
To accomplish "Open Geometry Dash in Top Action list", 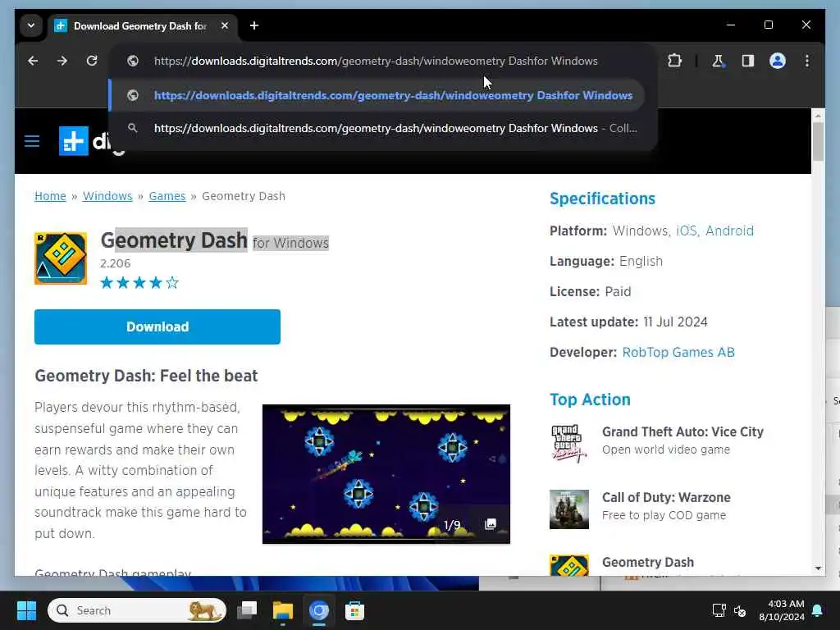I will (x=648, y=563).
